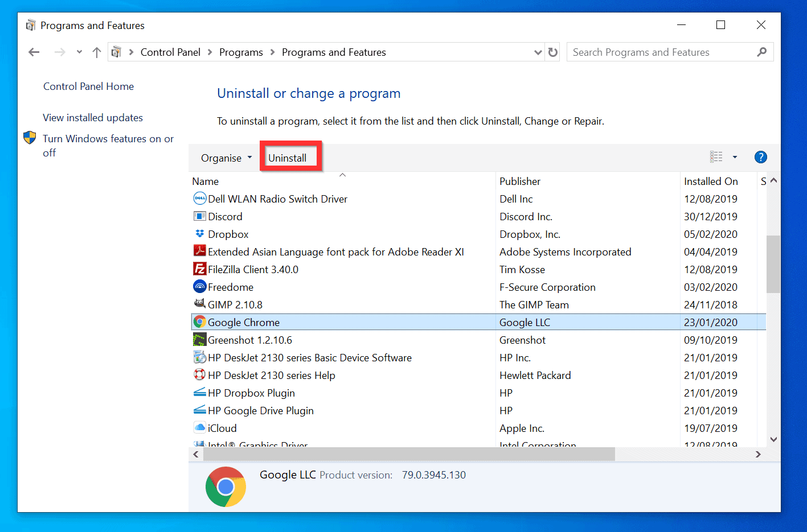Click the Windows features shield icon
Image resolution: width=807 pixels, height=532 pixels.
pyautogui.click(x=30, y=138)
